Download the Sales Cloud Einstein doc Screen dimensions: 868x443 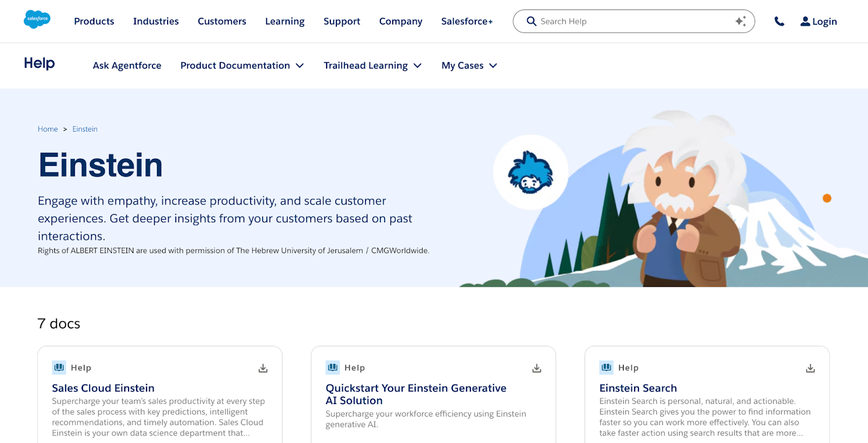click(x=263, y=368)
